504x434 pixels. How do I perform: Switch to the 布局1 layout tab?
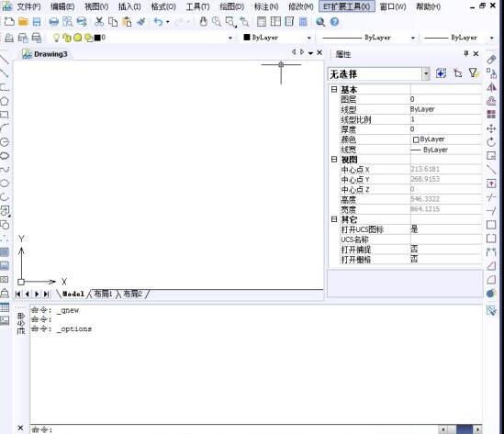click(103, 294)
